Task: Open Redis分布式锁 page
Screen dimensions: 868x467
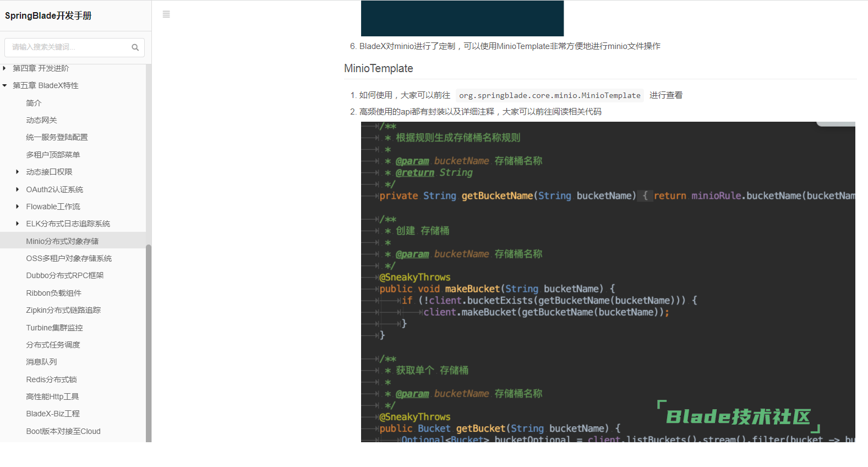Action: tap(51, 379)
